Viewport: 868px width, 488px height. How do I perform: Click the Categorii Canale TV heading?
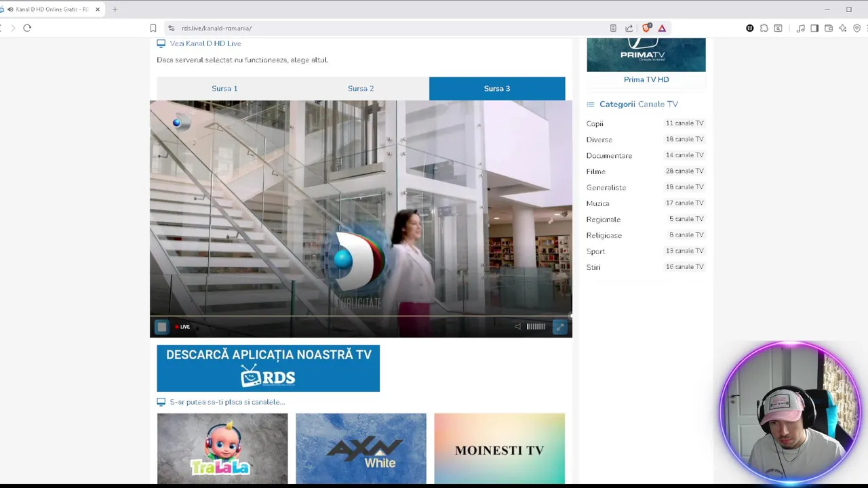click(639, 104)
